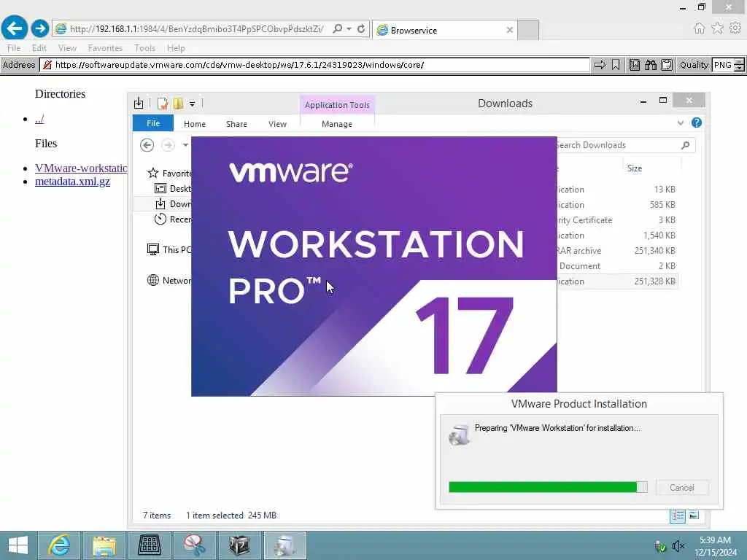Open the IE Edit menu

point(39,48)
